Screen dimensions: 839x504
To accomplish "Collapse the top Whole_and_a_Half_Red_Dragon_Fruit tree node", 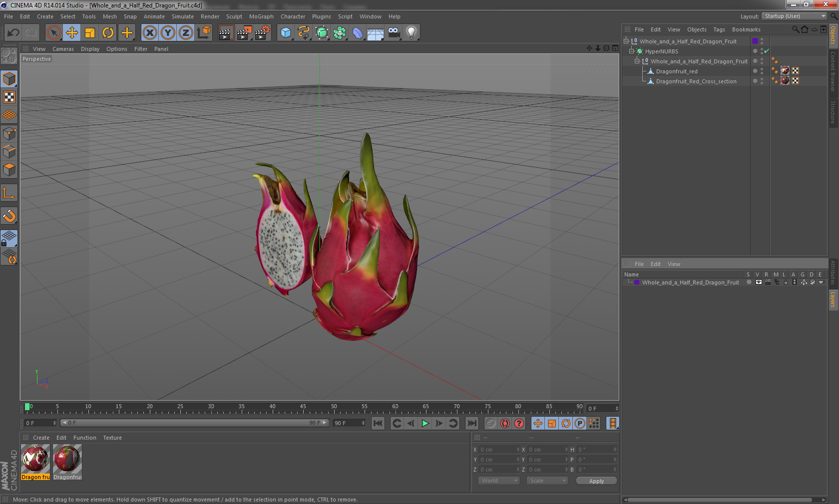I will (626, 41).
